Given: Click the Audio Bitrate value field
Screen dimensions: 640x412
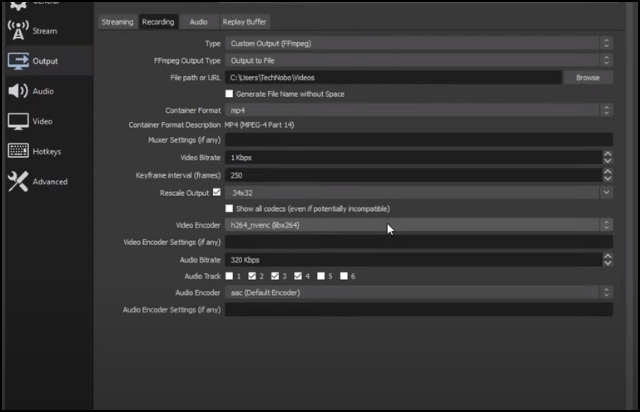Looking at the screenshot, I should click(x=413, y=260).
